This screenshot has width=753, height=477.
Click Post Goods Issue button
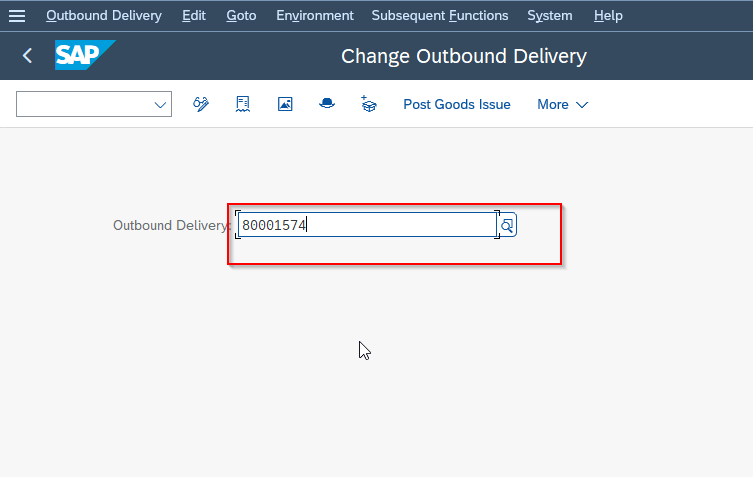pyautogui.click(x=457, y=104)
